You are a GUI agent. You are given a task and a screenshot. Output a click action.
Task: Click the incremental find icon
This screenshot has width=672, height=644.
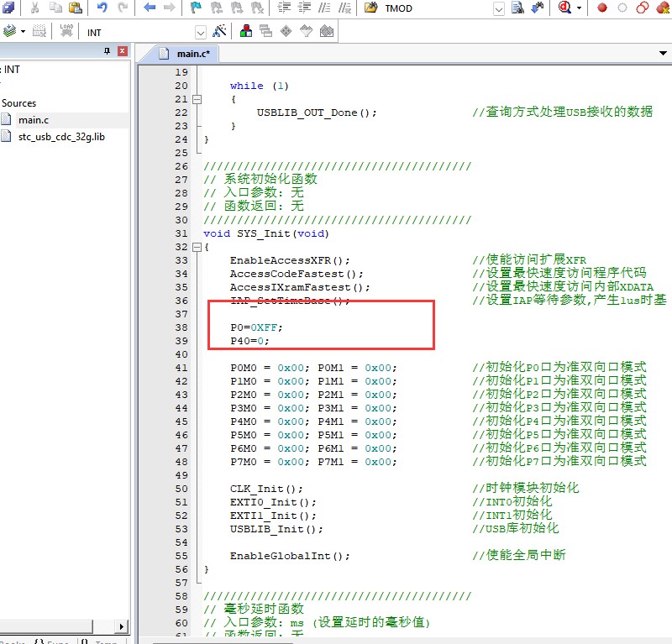click(538, 8)
